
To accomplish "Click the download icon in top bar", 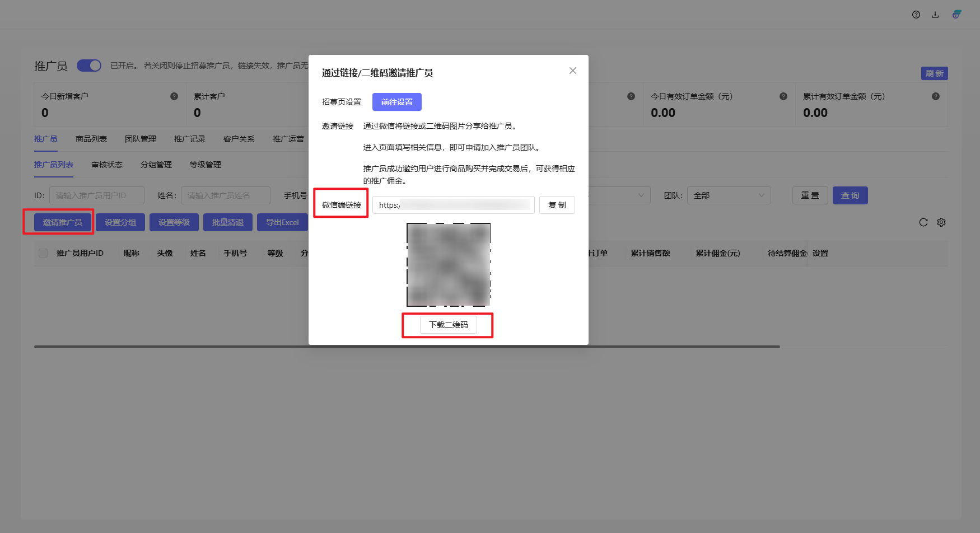I will point(935,15).
